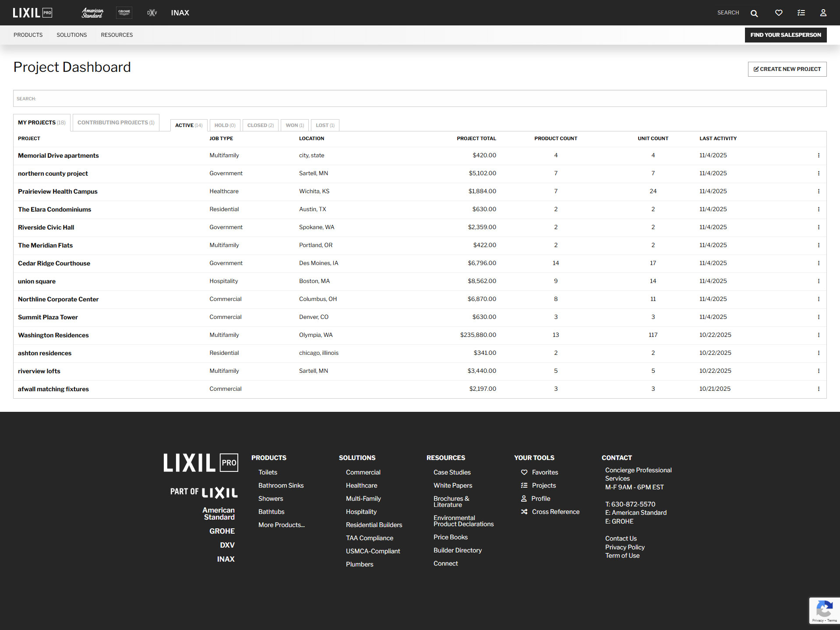This screenshot has height=630, width=840.
Task: Open options menu for union square project
Action: point(819,281)
